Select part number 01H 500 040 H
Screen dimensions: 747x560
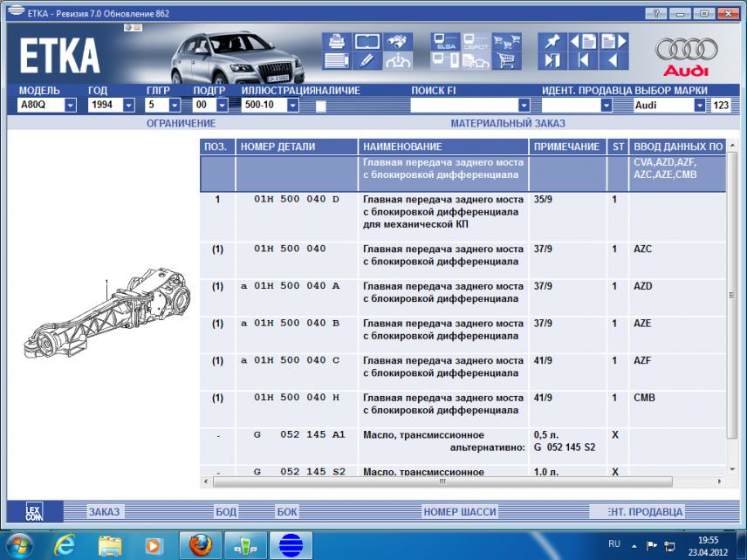click(x=297, y=397)
